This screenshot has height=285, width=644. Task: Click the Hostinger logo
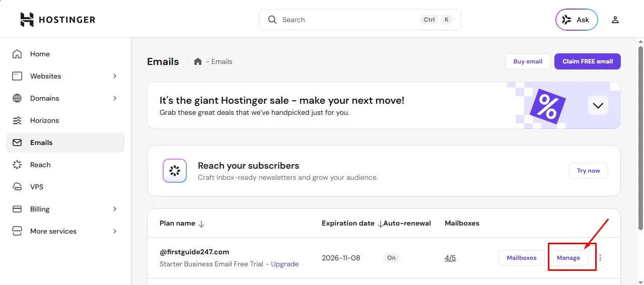(58, 20)
